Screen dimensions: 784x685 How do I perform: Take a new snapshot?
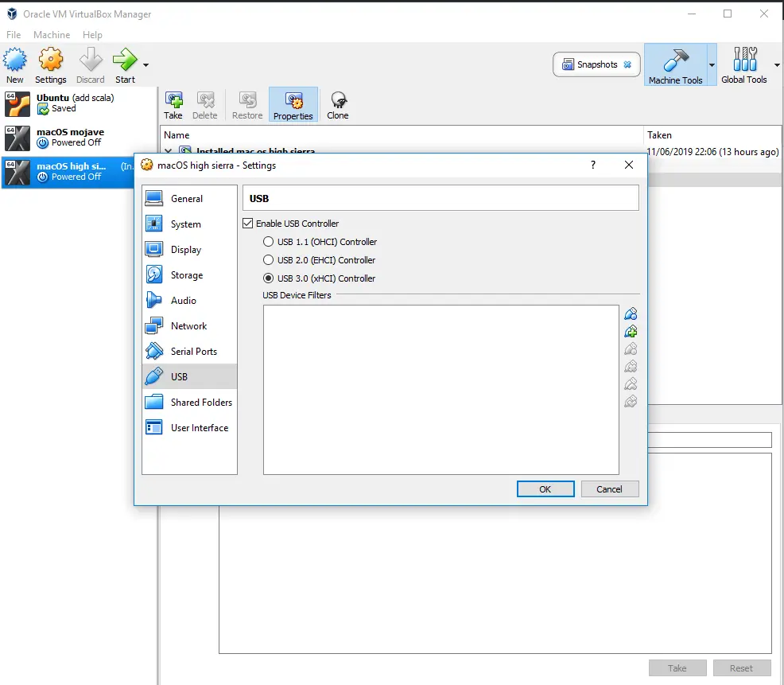[x=173, y=105]
